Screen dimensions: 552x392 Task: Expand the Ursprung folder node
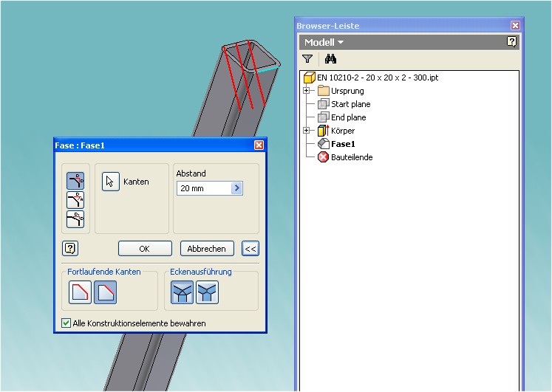point(306,91)
